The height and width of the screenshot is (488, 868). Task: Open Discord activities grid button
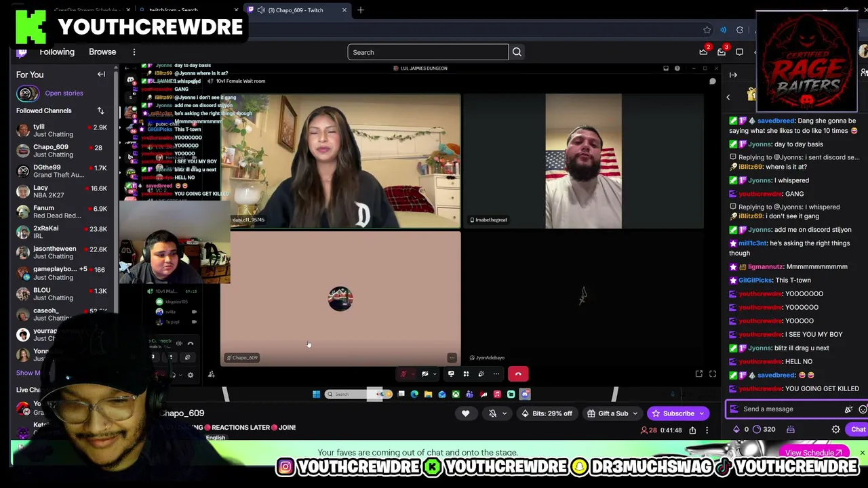click(466, 374)
